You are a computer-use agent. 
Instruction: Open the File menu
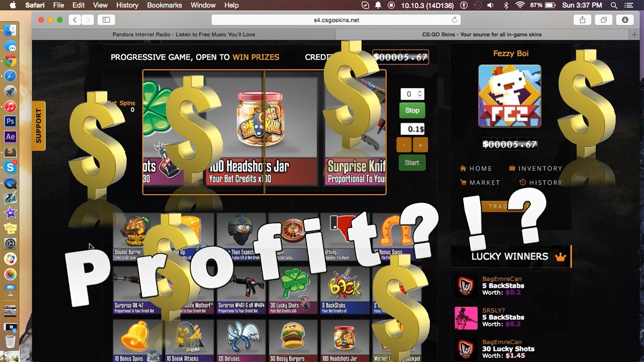[58, 5]
